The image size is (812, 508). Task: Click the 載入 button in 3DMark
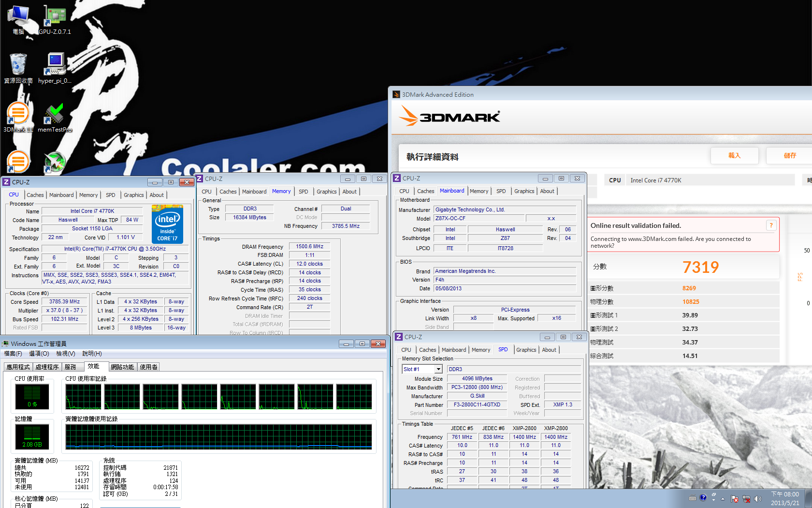(x=735, y=155)
